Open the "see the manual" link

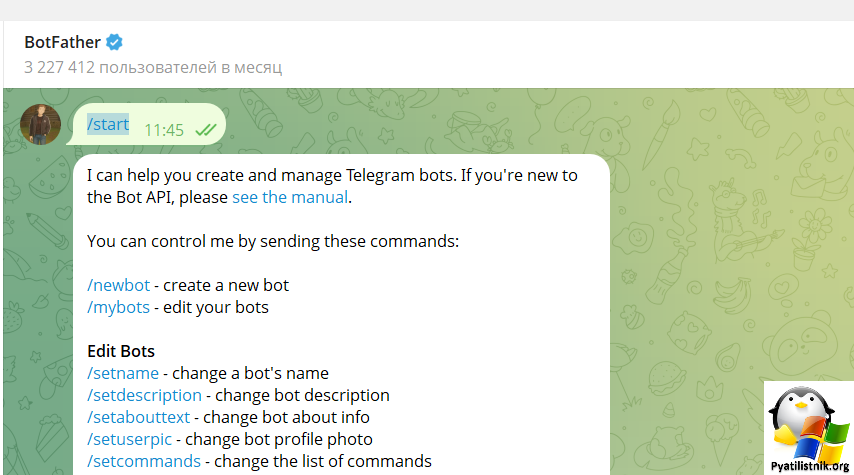click(x=290, y=197)
